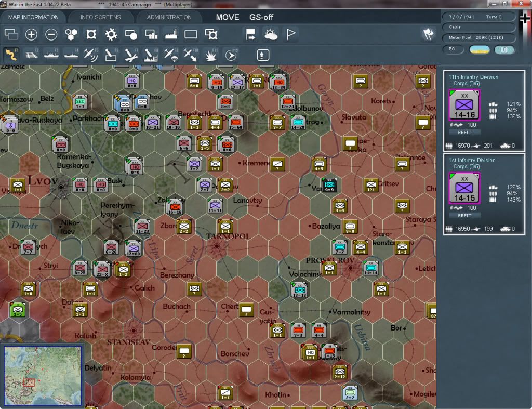
Task: Toggle the factory icon
Action: 171,34
